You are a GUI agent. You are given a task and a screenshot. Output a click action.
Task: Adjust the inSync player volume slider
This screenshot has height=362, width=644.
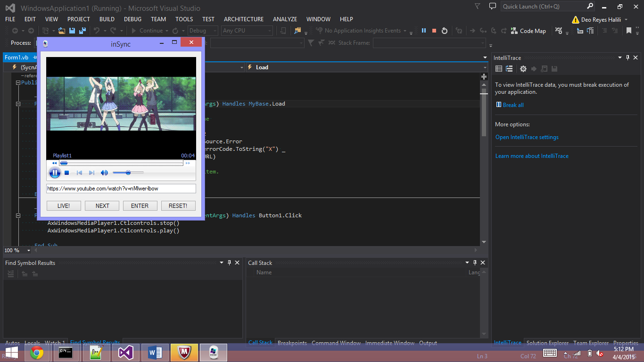128,173
